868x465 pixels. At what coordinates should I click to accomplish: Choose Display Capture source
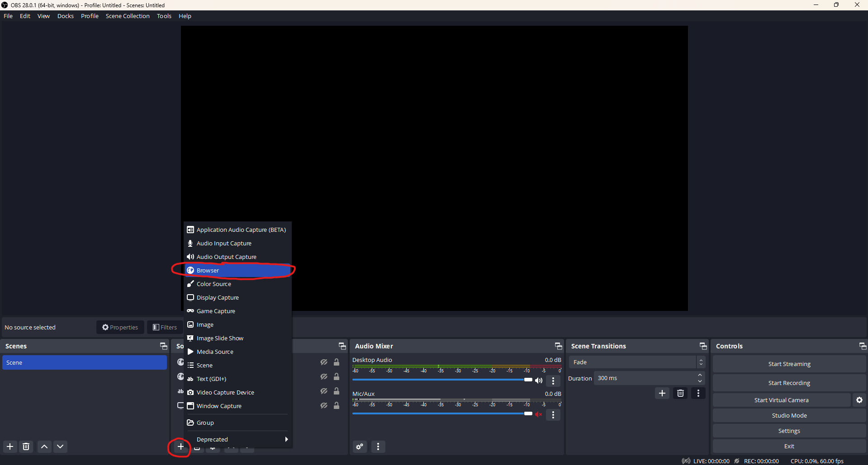[237, 297]
